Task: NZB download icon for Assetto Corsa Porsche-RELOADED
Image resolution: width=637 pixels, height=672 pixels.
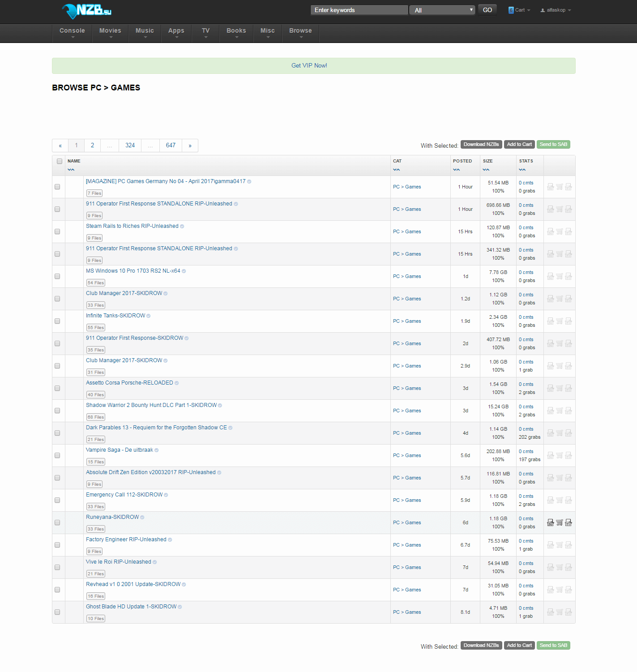Action: tap(551, 388)
